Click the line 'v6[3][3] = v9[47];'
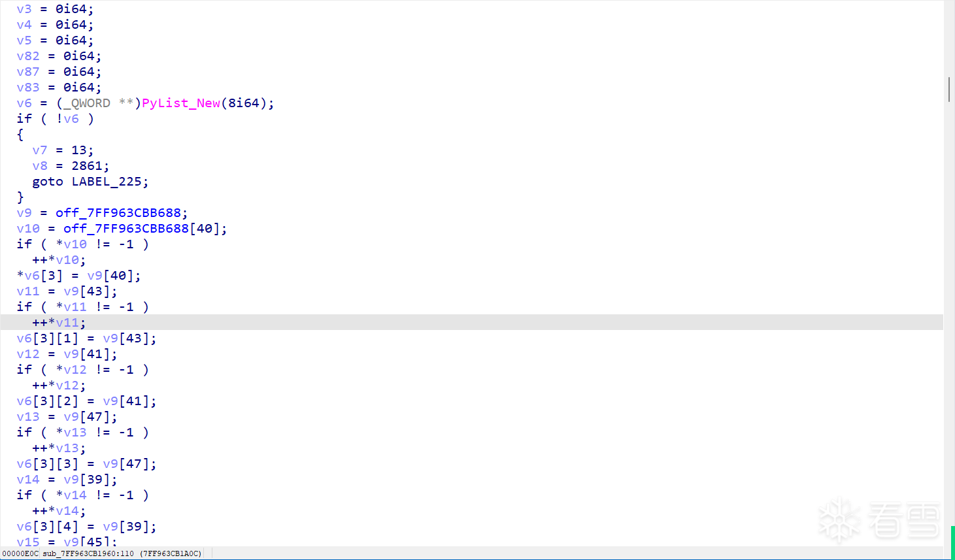 pyautogui.click(x=86, y=464)
